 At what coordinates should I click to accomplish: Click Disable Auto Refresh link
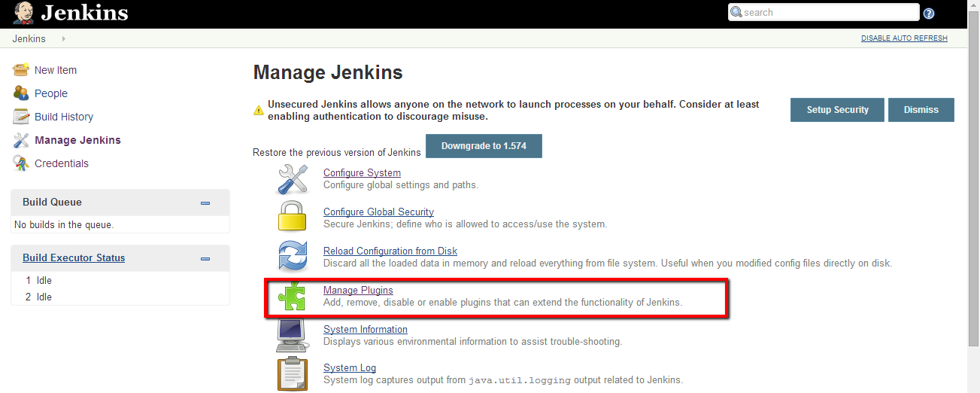(904, 38)
